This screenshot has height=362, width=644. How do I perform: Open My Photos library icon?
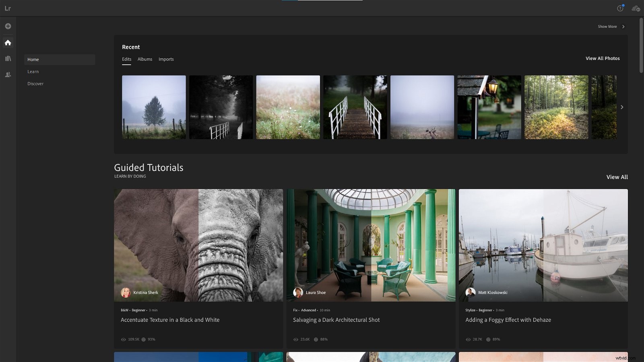point(8,58)
